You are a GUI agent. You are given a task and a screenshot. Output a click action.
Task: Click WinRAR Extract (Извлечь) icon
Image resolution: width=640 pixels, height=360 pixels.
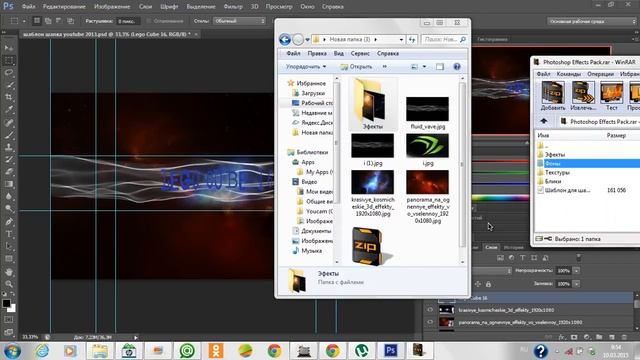click(x=582, y=96)
